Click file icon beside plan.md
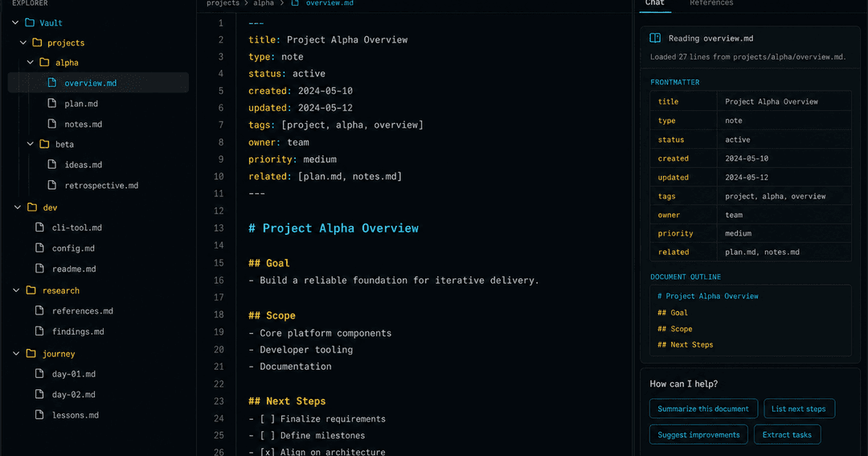The width and height of the screenshot is (868, 456). point(52,103)
